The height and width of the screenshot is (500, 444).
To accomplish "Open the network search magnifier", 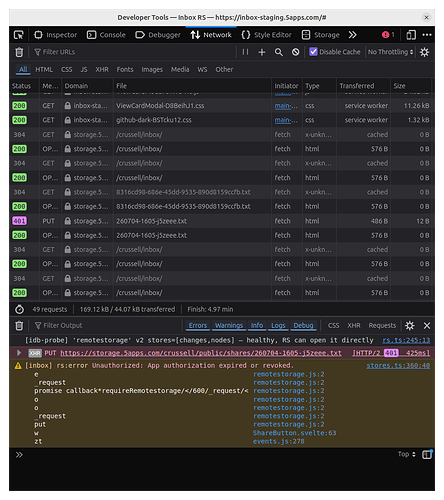I will tap(279, 52).
